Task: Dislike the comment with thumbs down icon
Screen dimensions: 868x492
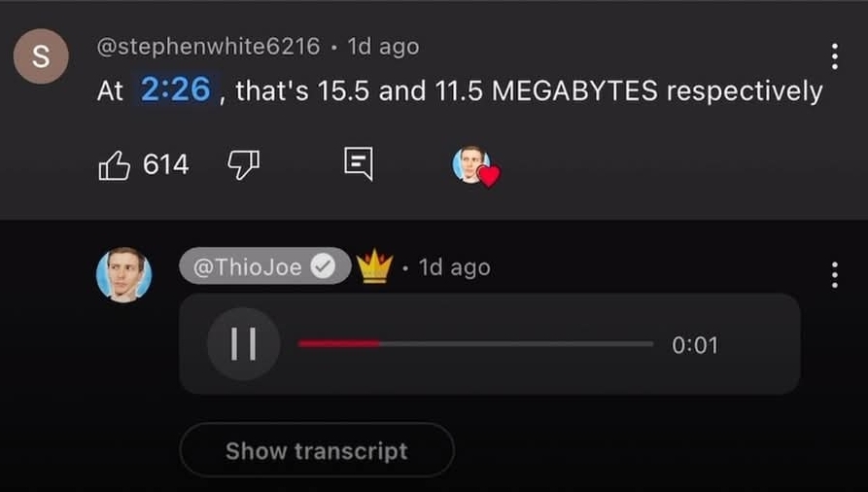Action: pos(244,165)
